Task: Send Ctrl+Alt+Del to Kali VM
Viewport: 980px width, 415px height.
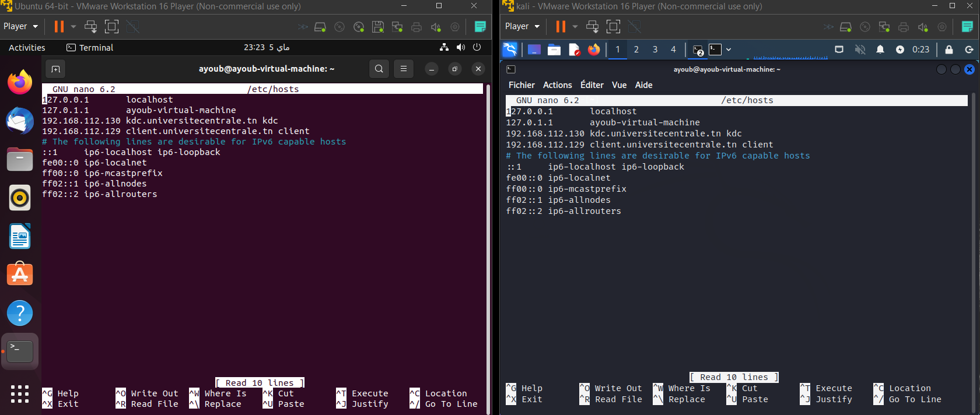Action: (593, 26)
